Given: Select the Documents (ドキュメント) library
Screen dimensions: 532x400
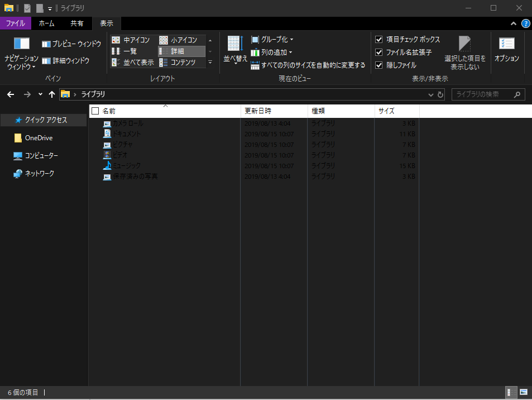Looking at the screenshot, I should 126,134.
